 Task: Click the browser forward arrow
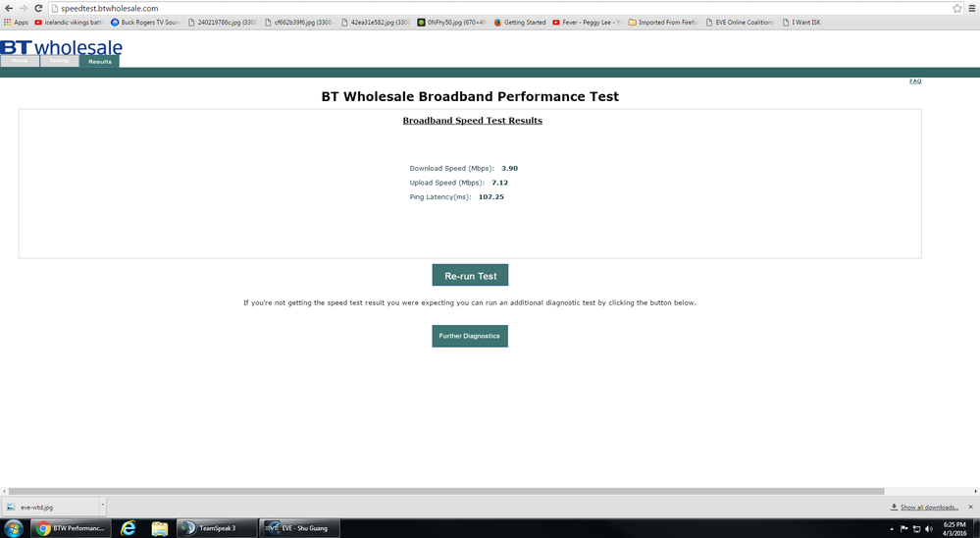[24, 8]
